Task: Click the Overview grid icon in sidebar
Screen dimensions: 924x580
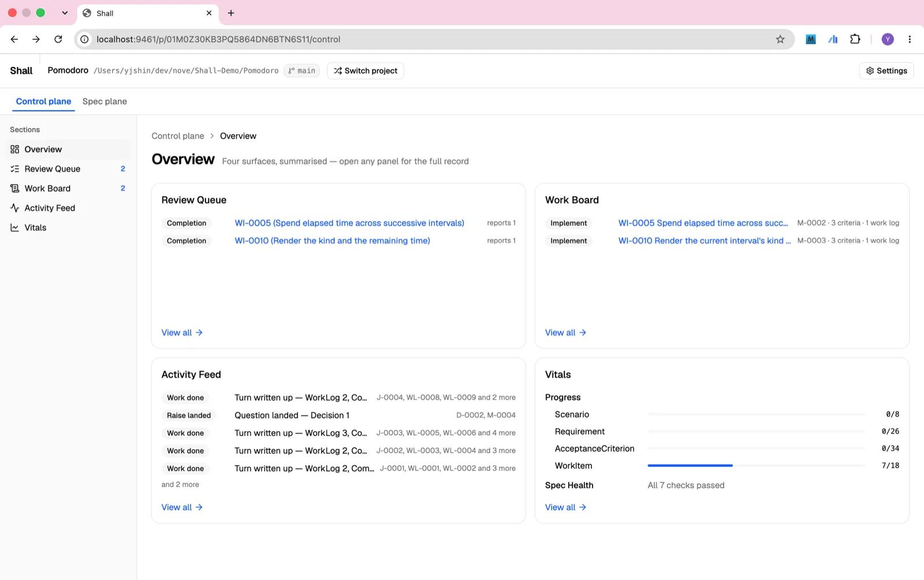Action: pyautogui.click(x=15, y=149)
